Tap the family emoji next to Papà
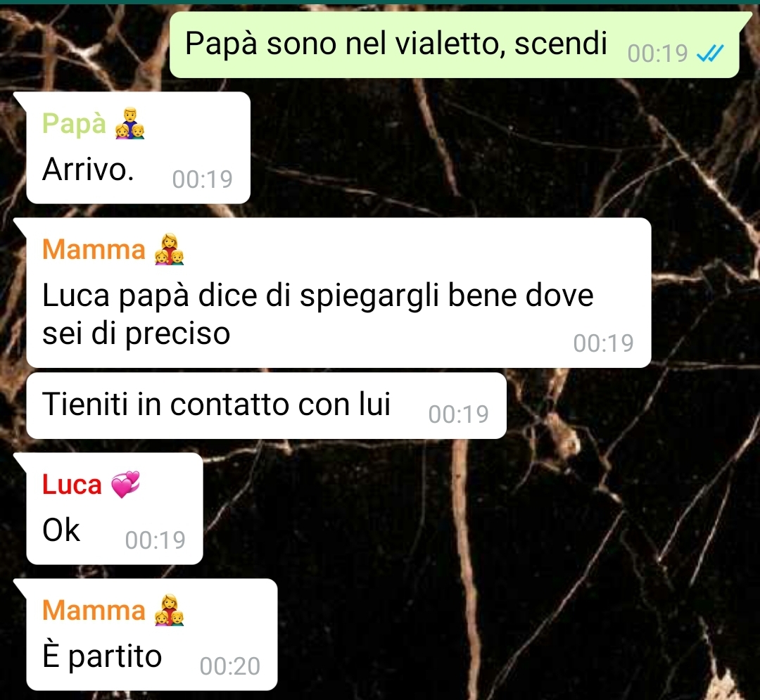 [130, 124]
